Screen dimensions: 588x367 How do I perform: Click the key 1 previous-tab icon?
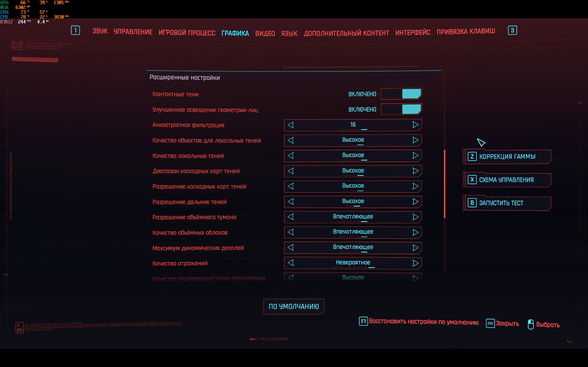[x=75, y=30]
